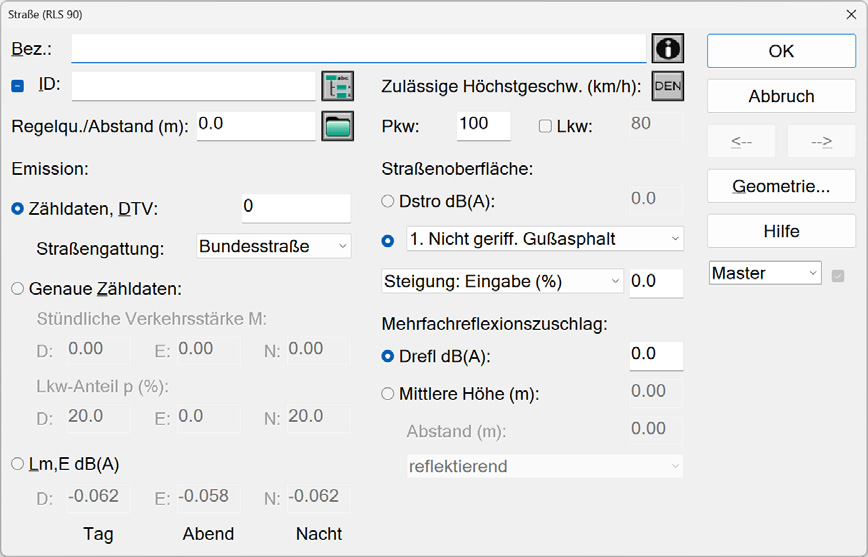This screenshot has height=557, width=868.
Task: Select the Genaue Zähldaten radio option
Action: coord(18,288)
